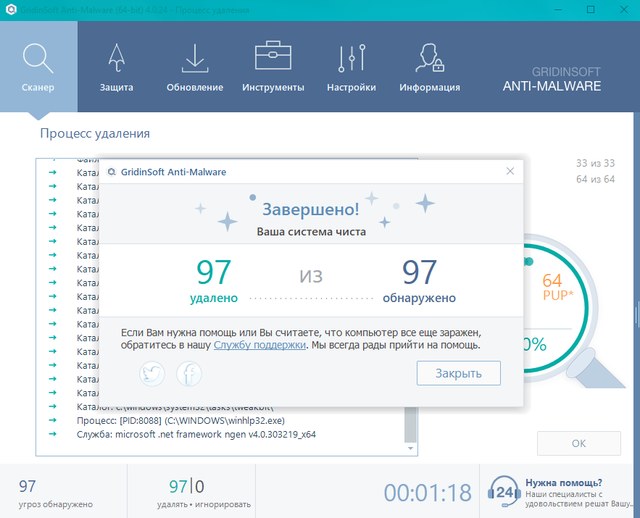Click the 64 PUP circular indicator
Viewport: 640px width, 518px height.
pyautogui.click(x=552, y=288)
